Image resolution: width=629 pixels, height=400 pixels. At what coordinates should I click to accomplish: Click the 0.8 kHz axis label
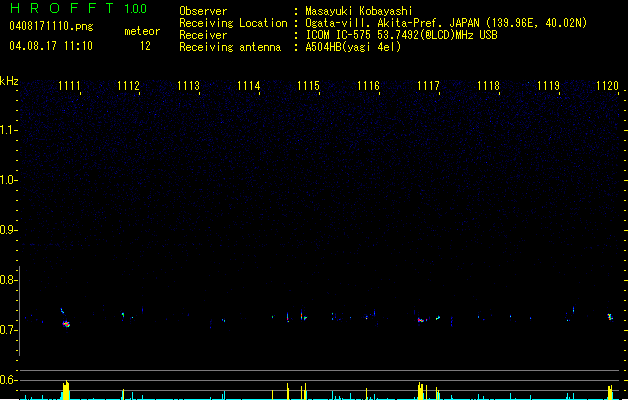(8, 280)
